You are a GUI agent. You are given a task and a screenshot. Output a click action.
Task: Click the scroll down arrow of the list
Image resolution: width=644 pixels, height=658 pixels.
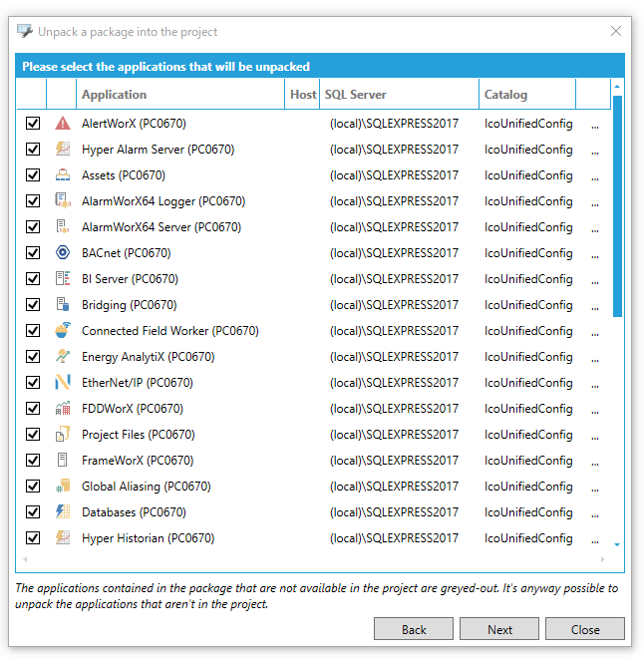click(x=617, y=544)
